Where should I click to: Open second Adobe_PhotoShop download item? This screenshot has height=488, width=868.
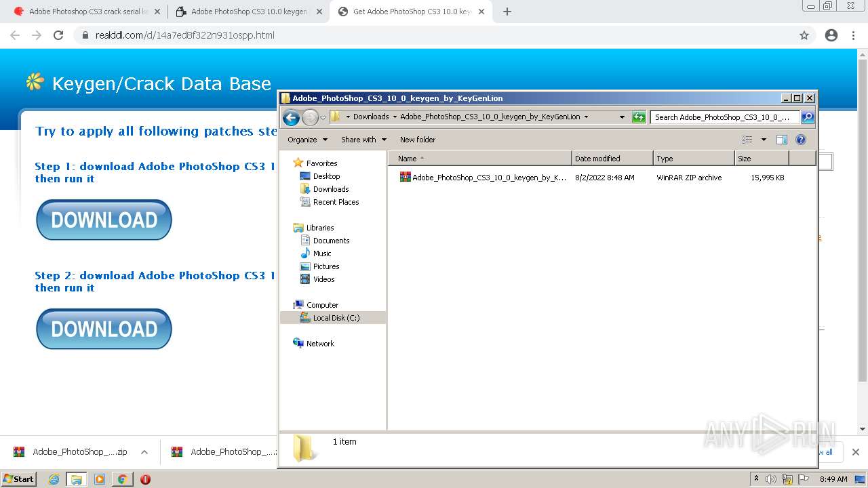coord(224,452)
